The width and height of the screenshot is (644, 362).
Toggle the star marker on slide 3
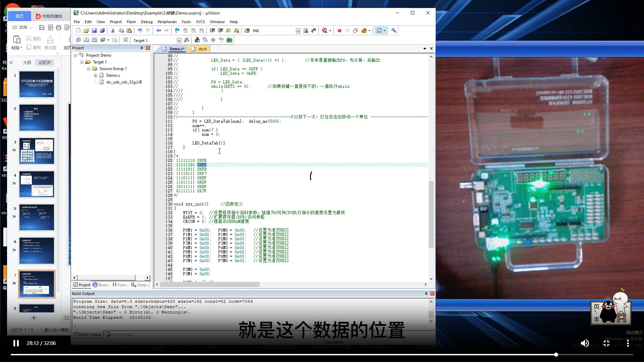(14, 150)
